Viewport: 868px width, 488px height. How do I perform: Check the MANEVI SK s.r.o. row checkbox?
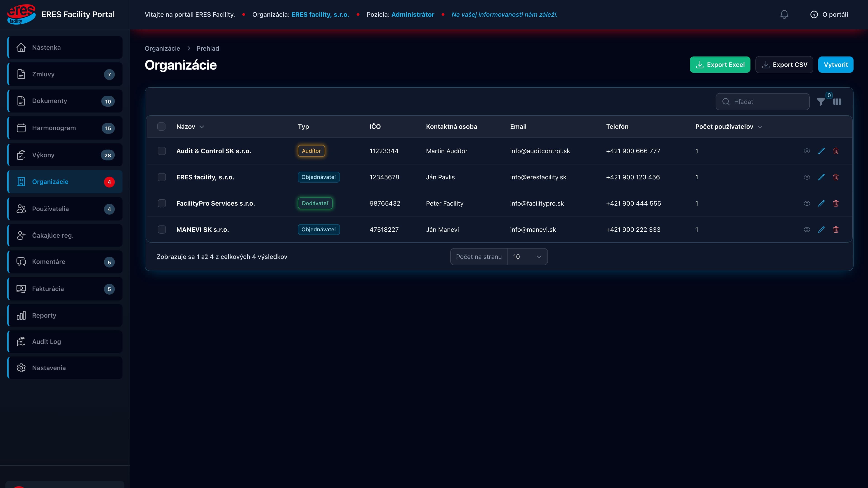point(162,229)
